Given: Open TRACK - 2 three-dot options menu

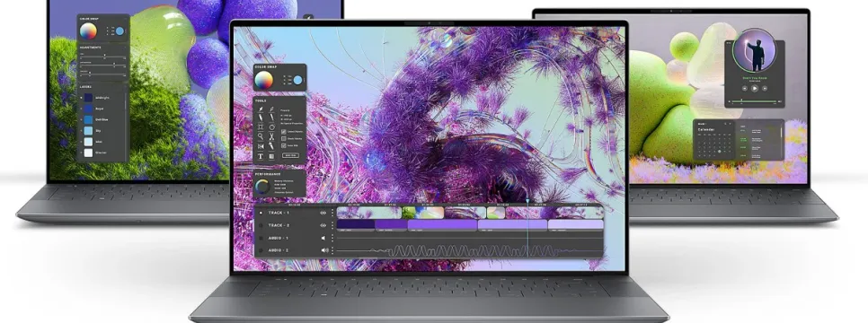Looking at the screenshot, I should [x=332, y=225].
